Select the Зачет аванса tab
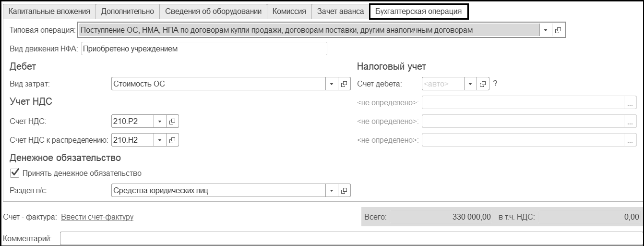Viewport: 644px width, 246px height. click(340, 11)
